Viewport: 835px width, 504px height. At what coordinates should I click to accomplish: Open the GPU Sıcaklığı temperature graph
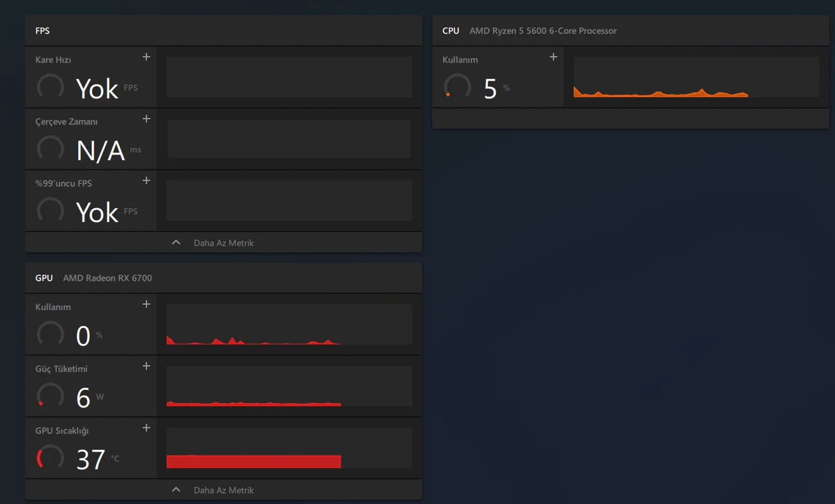click(x=289, y=448)
